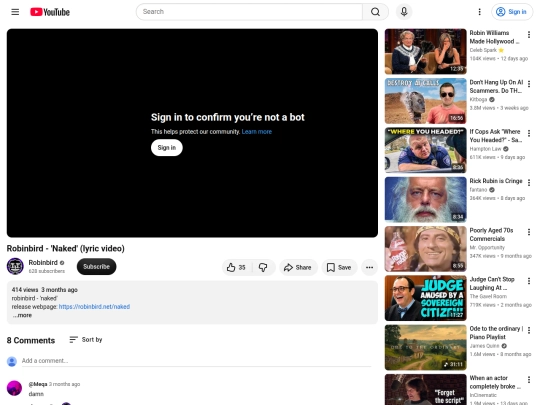Open Ode to the ordinary thumbnail
Image resolution: width=540 pixels, height=405 pixels.
426,347
